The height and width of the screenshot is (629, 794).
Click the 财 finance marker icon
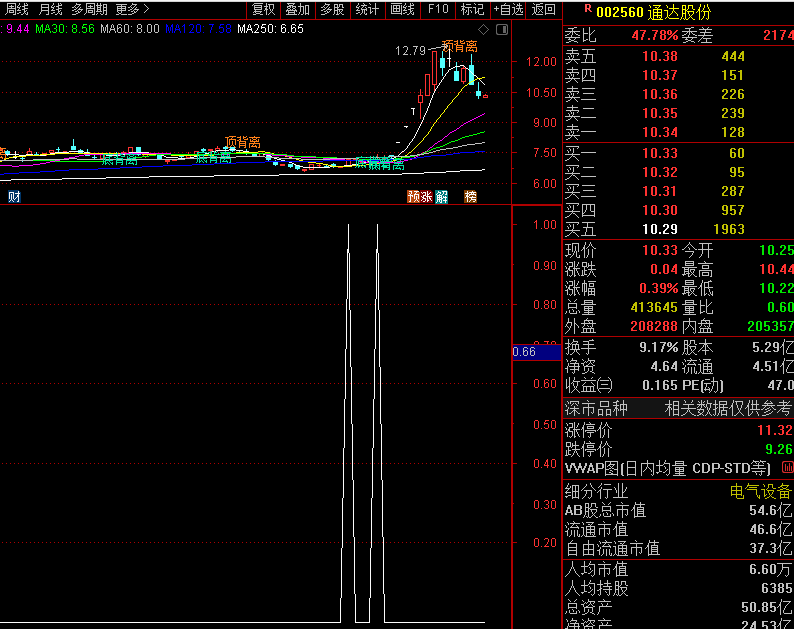click(14, 196)
